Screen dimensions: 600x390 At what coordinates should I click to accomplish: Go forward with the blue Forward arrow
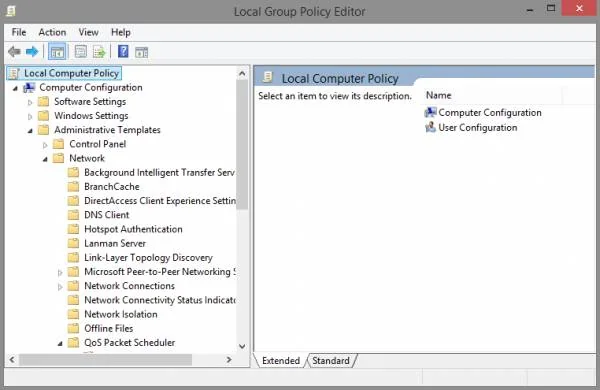point(32,52)
